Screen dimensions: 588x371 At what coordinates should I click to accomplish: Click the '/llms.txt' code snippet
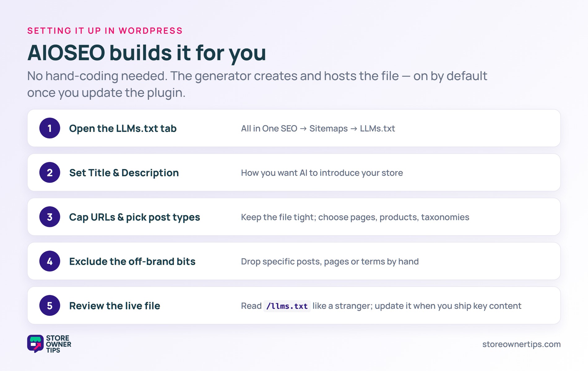pos(287,306)
